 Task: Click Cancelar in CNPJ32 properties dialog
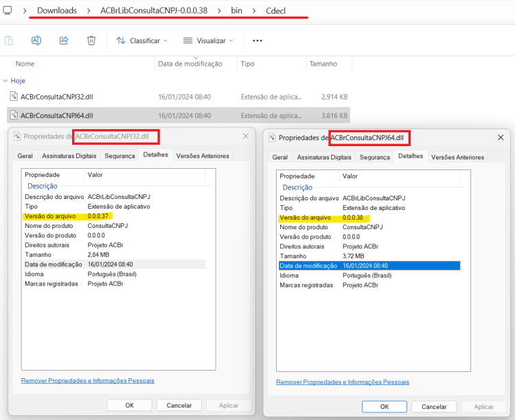(179, 405)
